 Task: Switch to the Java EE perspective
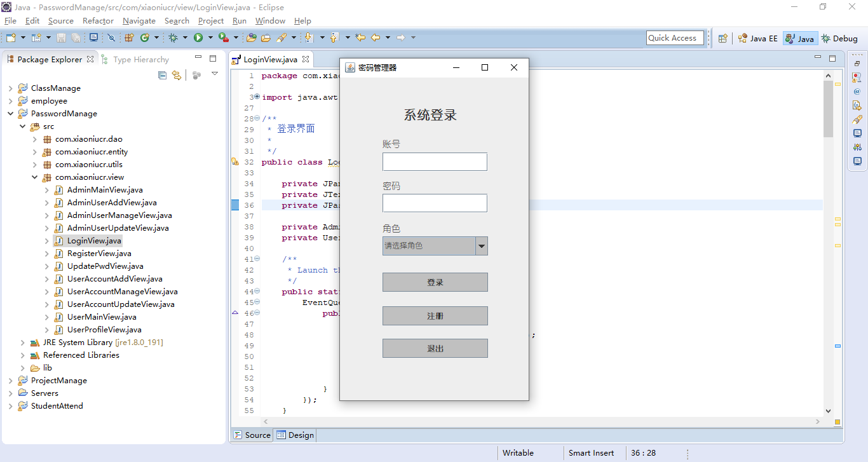pos(758,38)
